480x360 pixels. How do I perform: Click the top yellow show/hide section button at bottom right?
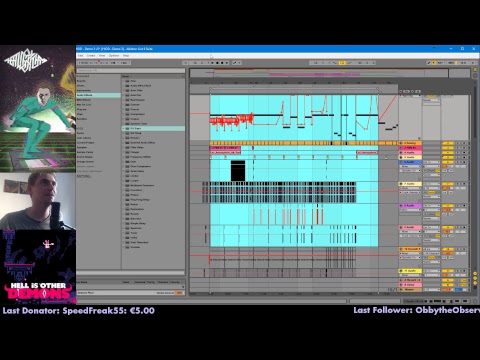click(475, 274)
